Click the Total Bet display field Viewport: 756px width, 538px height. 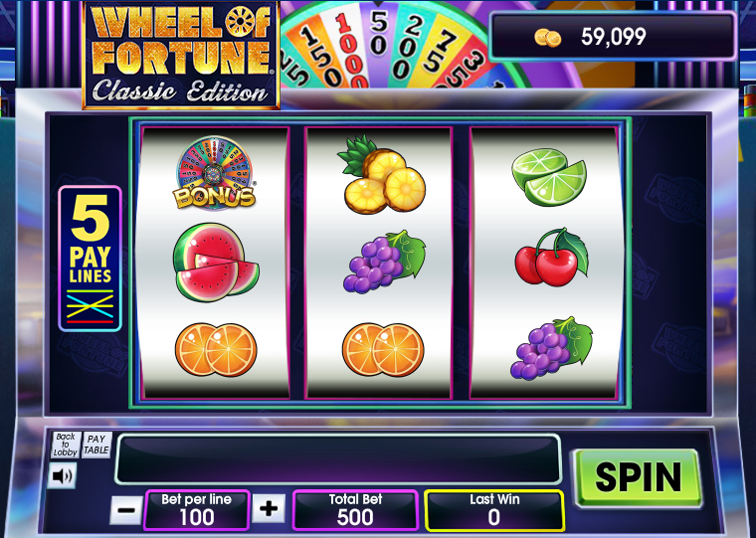pos(355,510)
